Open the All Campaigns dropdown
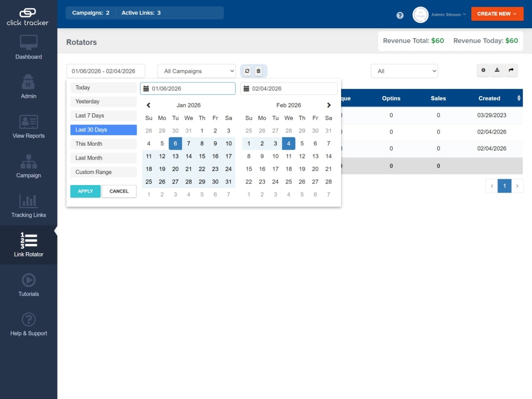The width and height of the screenshot is (532, 399). 196,71
